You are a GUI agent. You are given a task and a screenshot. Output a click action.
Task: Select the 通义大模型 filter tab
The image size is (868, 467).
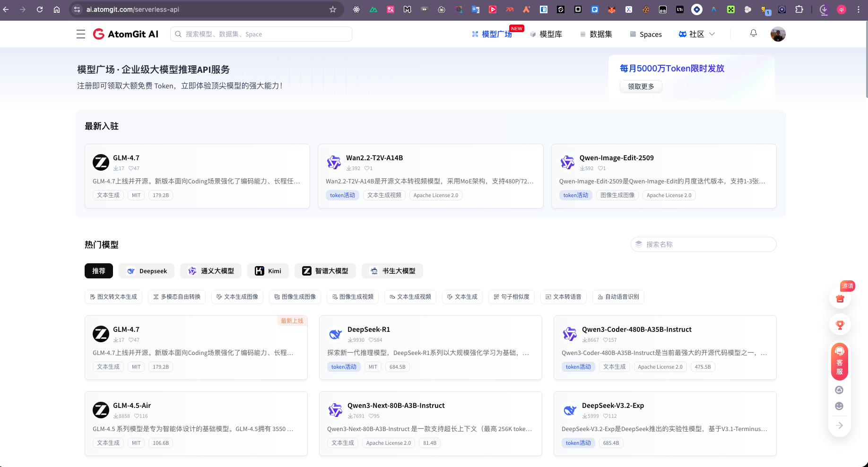tap(211, 271)
